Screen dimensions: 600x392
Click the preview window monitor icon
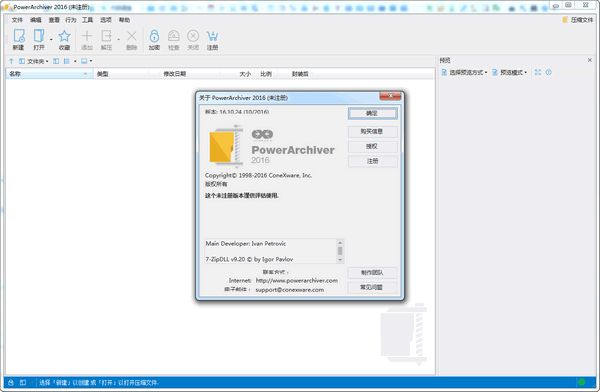pyautogui.click(x=84, y=61)
